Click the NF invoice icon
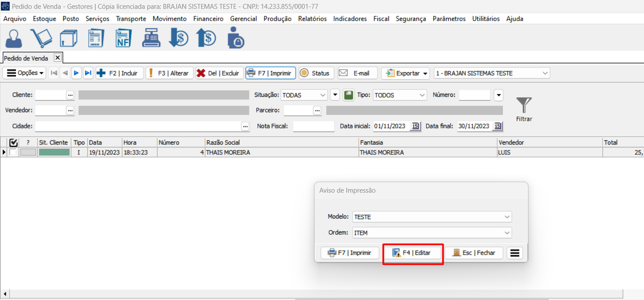Screen dimensions: 644x300 123,38
